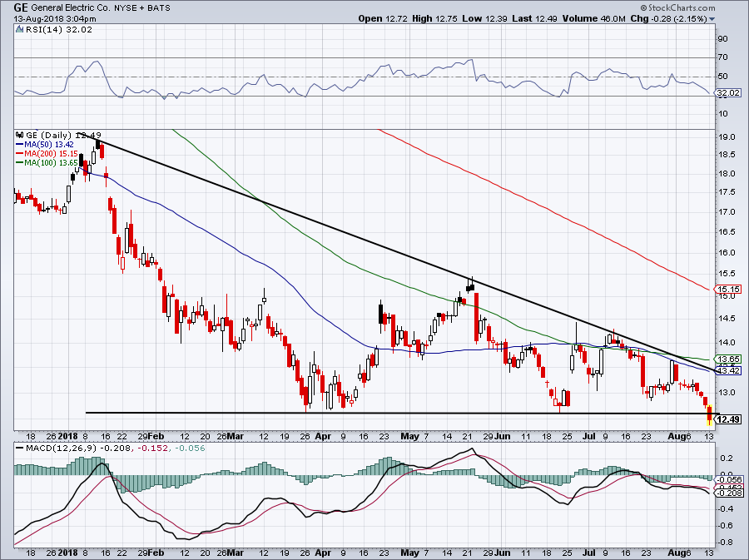Click the yellow-highlighted latest candle
The width and height of the screenshot is (749, 560).
(710, 414)
